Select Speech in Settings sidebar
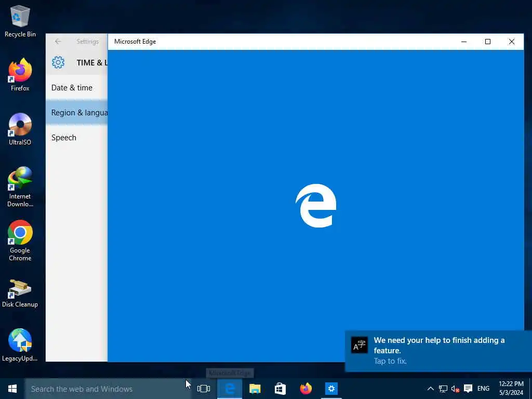 coord(77,137)
